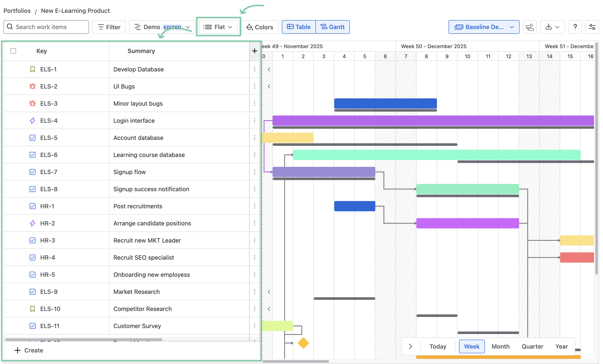Click the add column plus icon

click(254, 51)
